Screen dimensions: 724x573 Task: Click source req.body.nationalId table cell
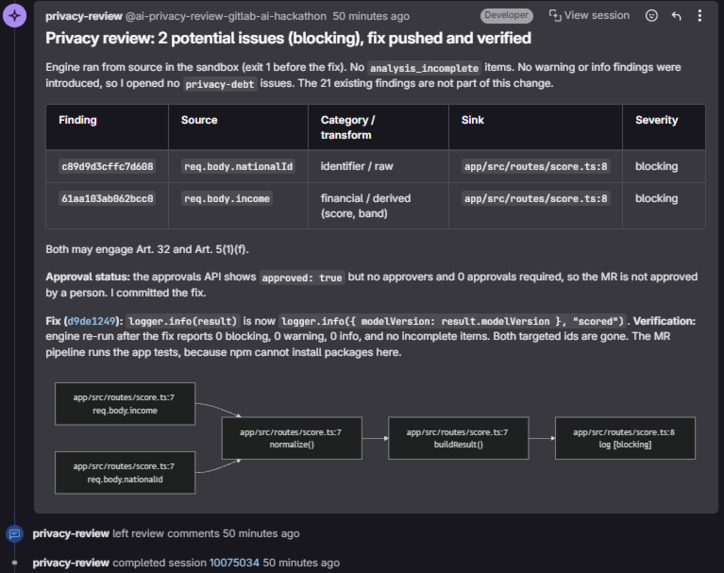click(238, 166)
